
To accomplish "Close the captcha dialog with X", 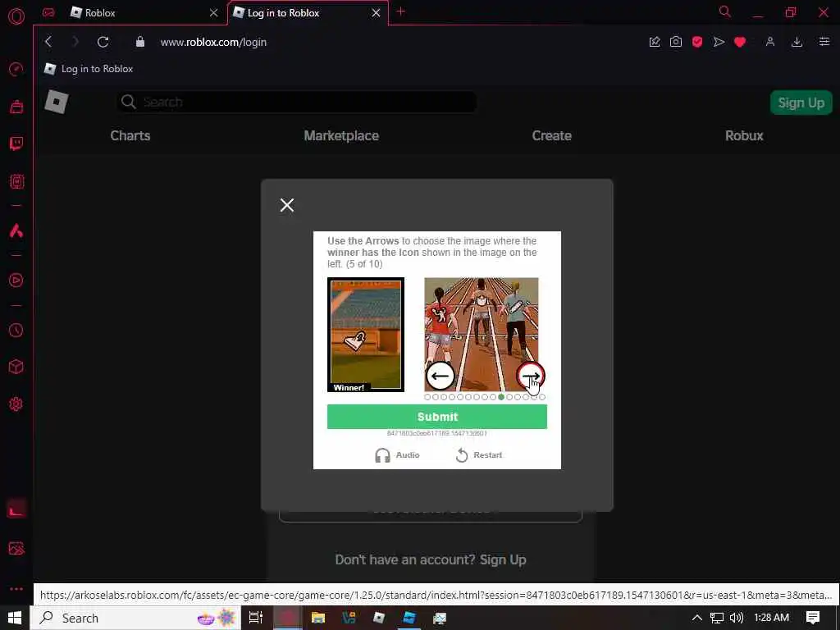I will tap(287, 204).
